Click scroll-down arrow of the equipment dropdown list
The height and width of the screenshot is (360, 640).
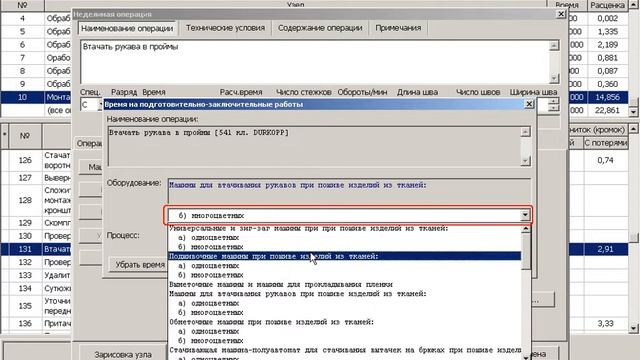(x=526, y=357)
